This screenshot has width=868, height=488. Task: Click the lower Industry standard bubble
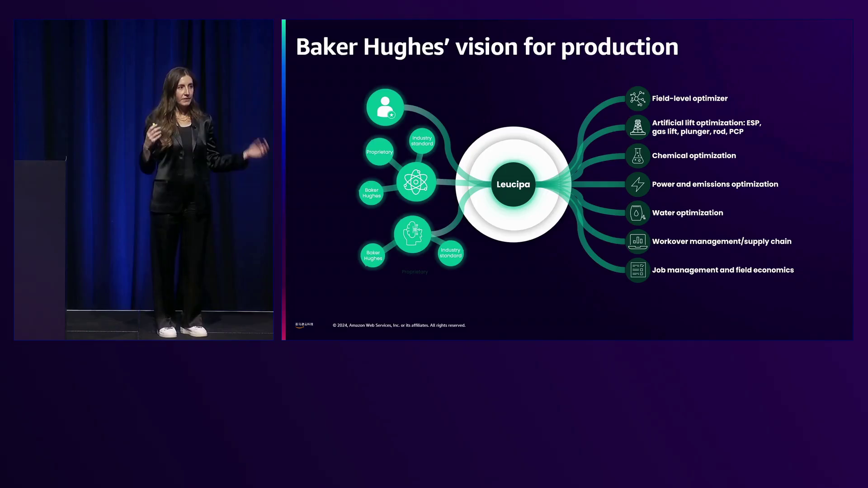450,253
